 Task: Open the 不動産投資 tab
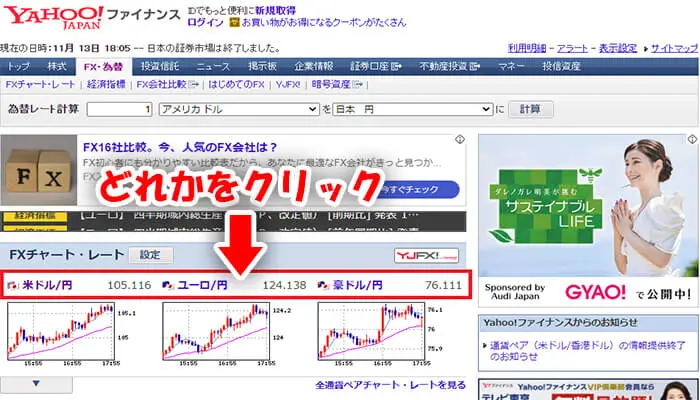pyautogui.click(x=449, y=67)
